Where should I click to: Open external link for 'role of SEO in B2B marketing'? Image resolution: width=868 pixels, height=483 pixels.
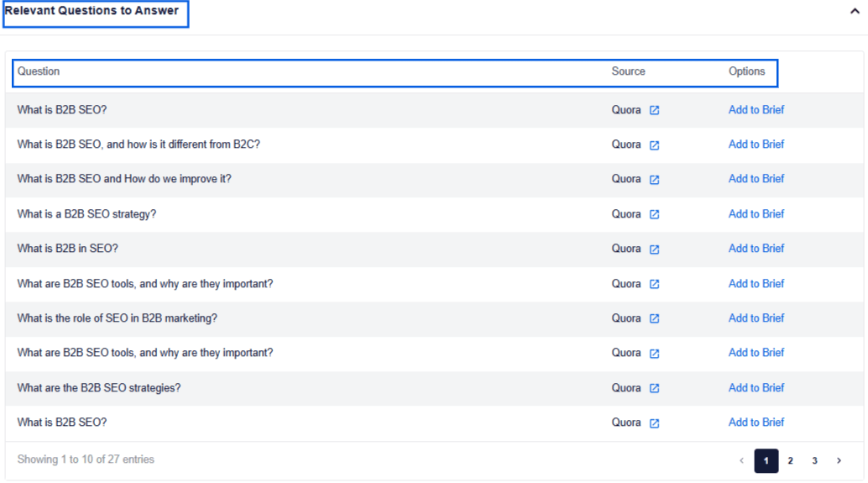[x=654, y=318]
